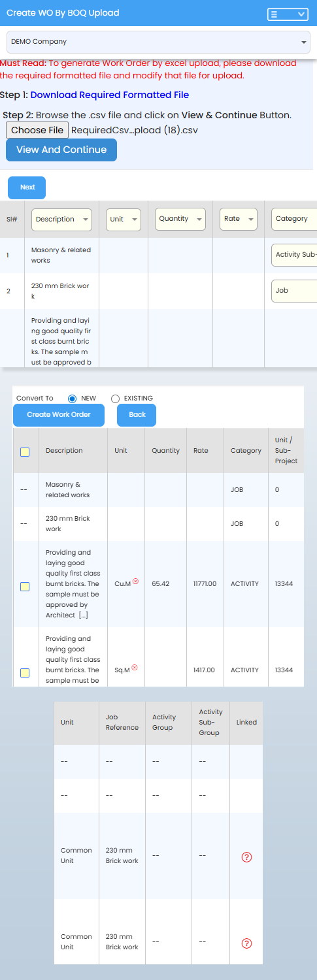Viewport: 317px width, 980px height.
Task: Open the Activity Sub- category dropdown in row 1
Action: pos(294,255)
